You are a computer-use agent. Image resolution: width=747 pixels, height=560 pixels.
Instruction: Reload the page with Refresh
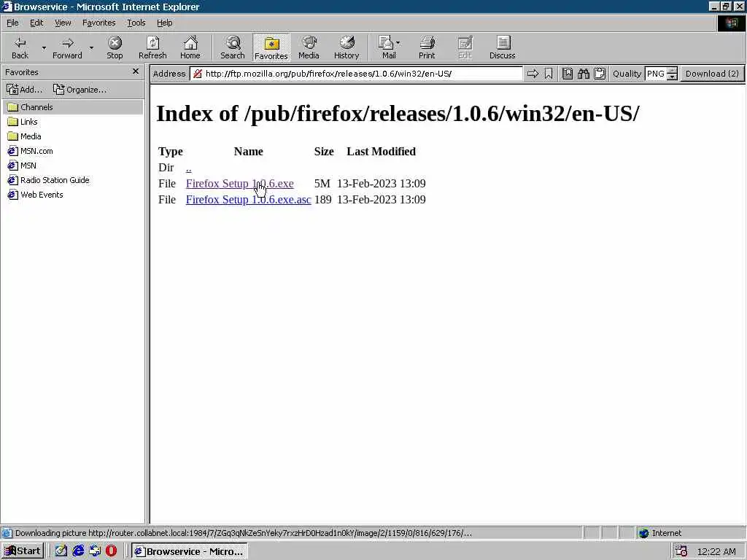pyautogui.click(x=152, y=47)
